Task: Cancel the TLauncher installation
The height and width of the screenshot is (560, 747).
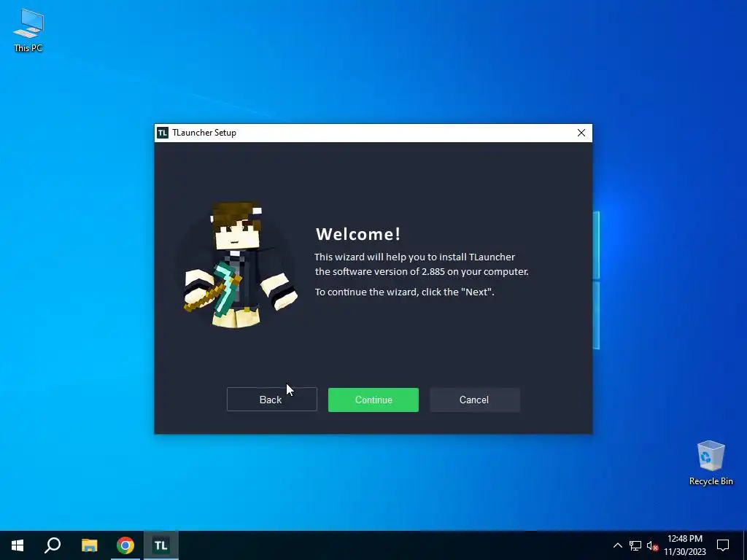Action: click(x=474, y=400)
